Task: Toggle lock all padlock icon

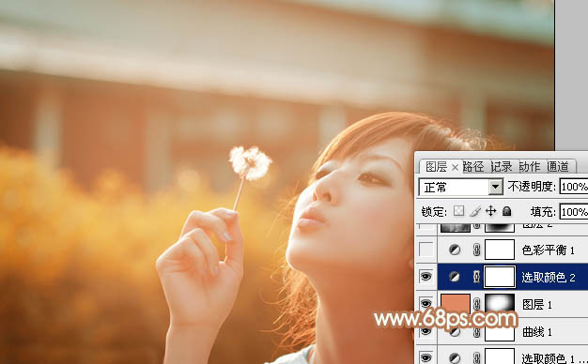Action: pos(506,211)
